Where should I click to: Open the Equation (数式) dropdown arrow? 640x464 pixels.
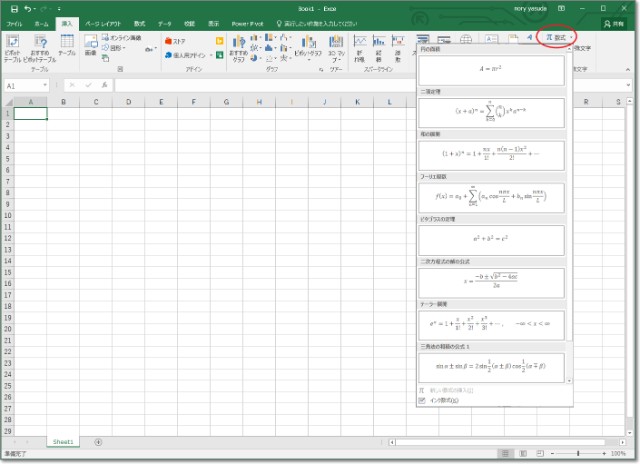tap(571, 37)
